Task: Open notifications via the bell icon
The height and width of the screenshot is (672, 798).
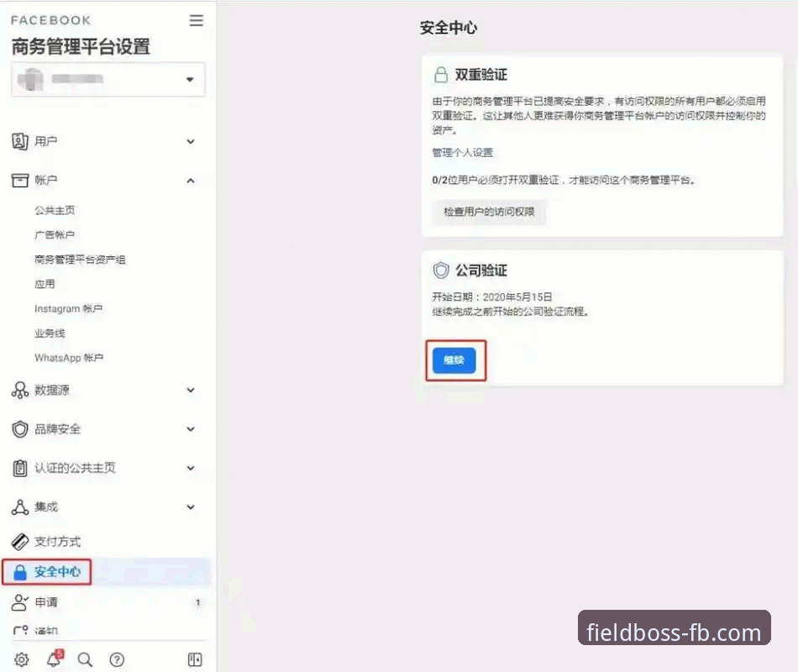Action: click(x=53, y=659)
